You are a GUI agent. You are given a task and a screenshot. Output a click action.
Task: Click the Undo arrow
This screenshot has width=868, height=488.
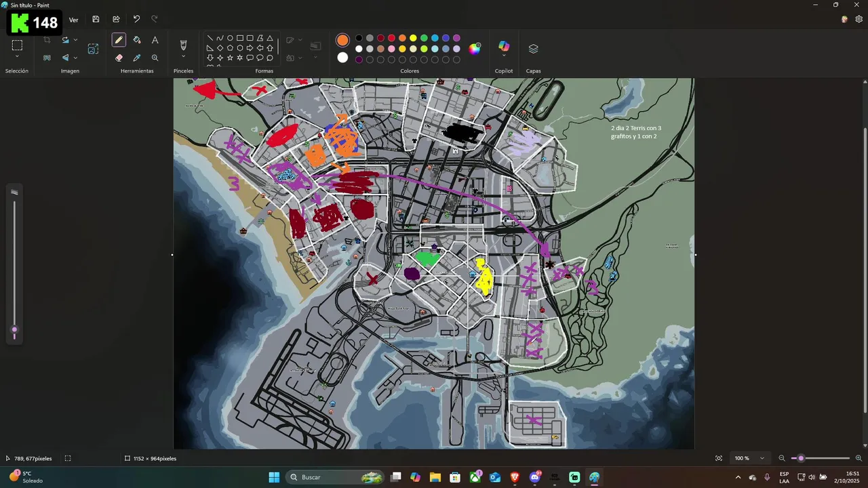[x=136, y=19]
